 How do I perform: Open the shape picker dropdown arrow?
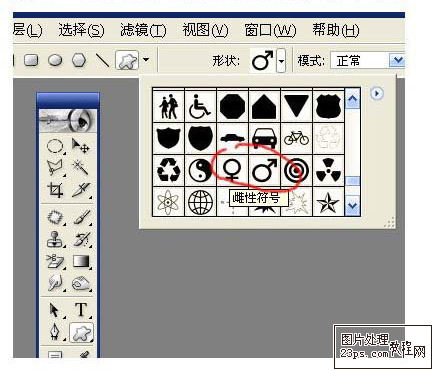pyautogui.click(x=281, y=61)
